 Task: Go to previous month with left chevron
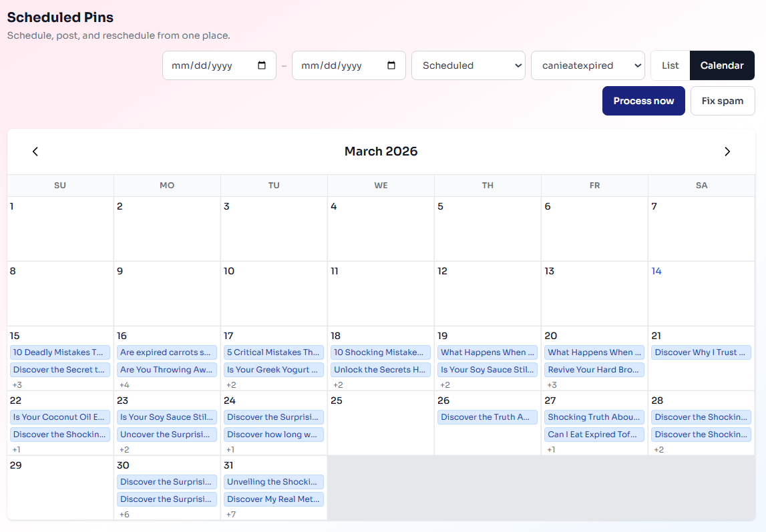35,152
